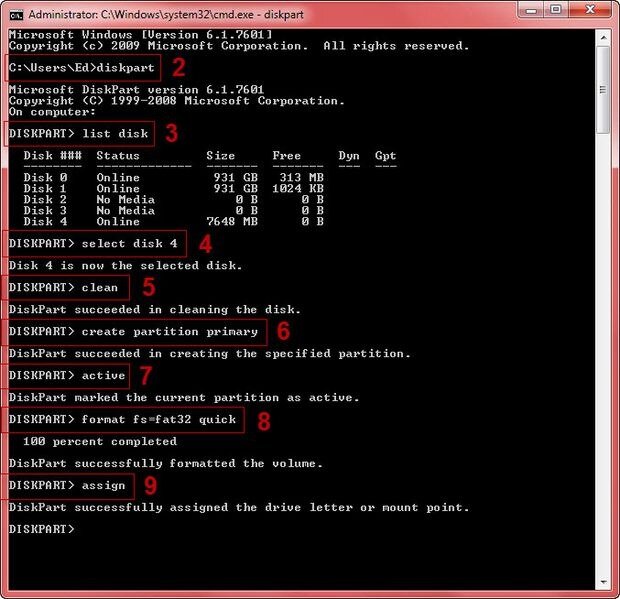Click 'Microsoft DiskPart version 6.1.7601' line

click(x=136, y=90)
